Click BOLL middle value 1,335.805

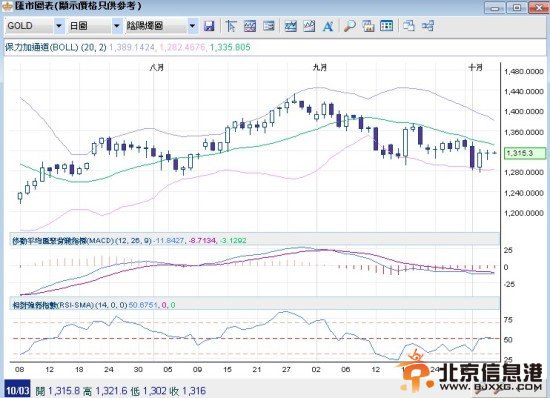click(x=230, y=47)
